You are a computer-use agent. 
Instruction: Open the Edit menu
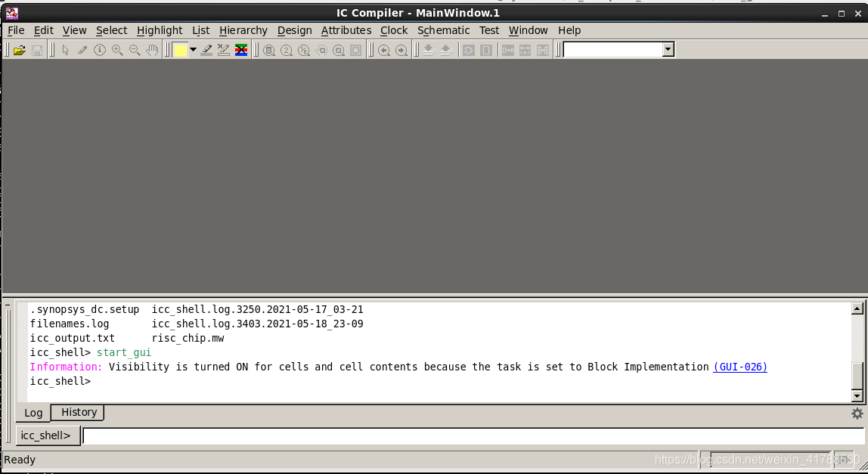tap(44, 30)
